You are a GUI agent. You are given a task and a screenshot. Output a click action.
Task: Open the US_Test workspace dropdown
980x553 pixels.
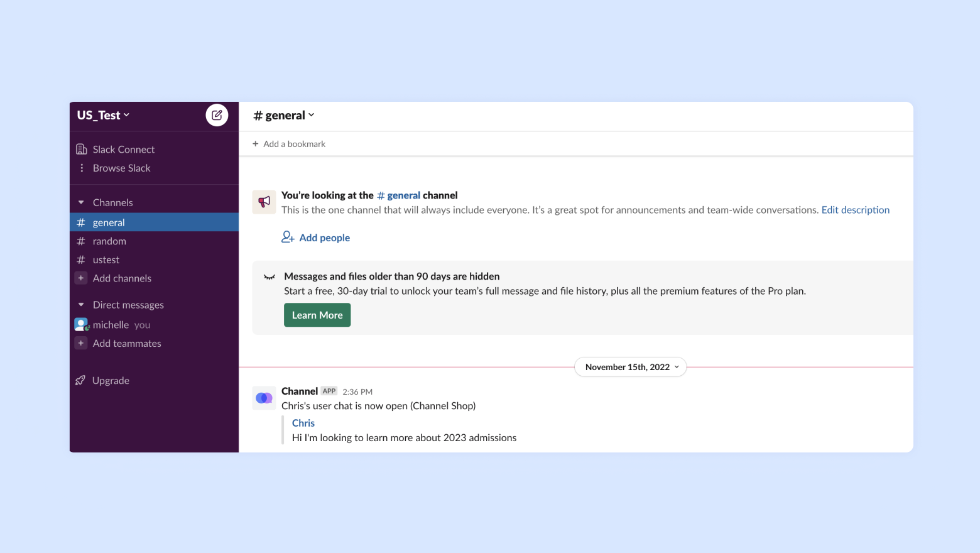tap(104, 115)
